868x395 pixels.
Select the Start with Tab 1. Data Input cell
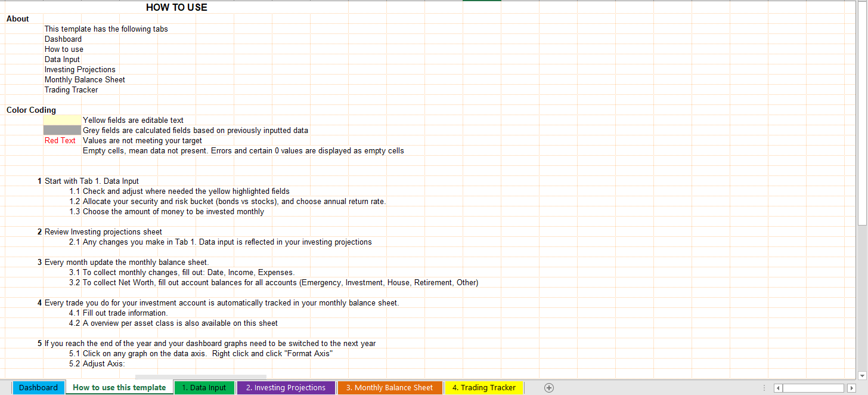coord(92,181)
